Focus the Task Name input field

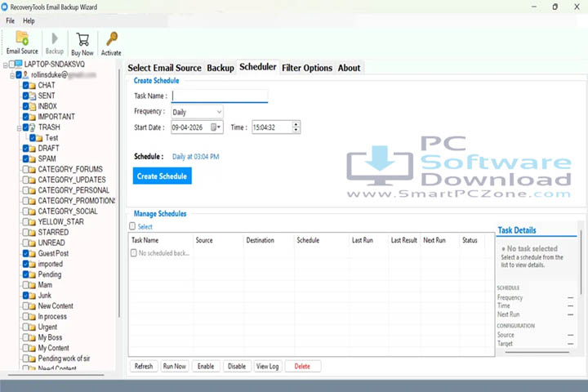click(220, 96)
